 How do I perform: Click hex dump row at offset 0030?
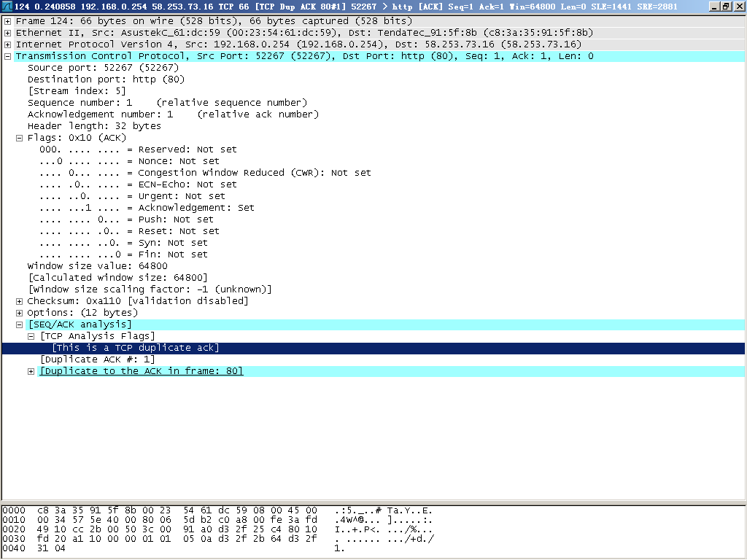point(217,539)
